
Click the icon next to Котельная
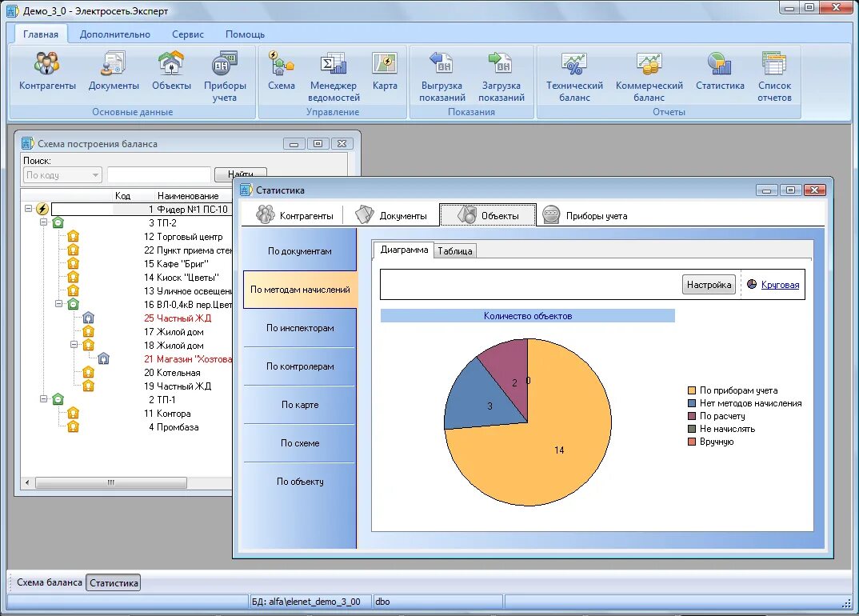pos(89,373)
